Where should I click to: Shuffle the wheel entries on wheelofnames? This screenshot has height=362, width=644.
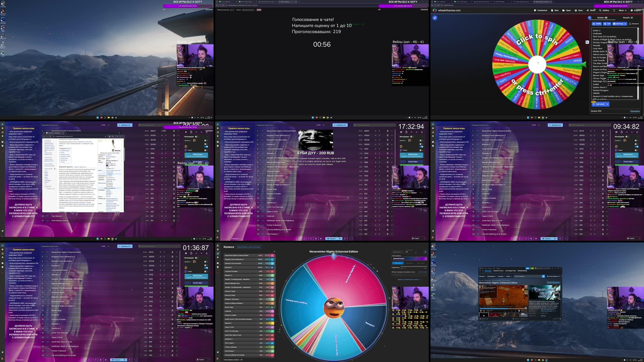tap(597, 24)
